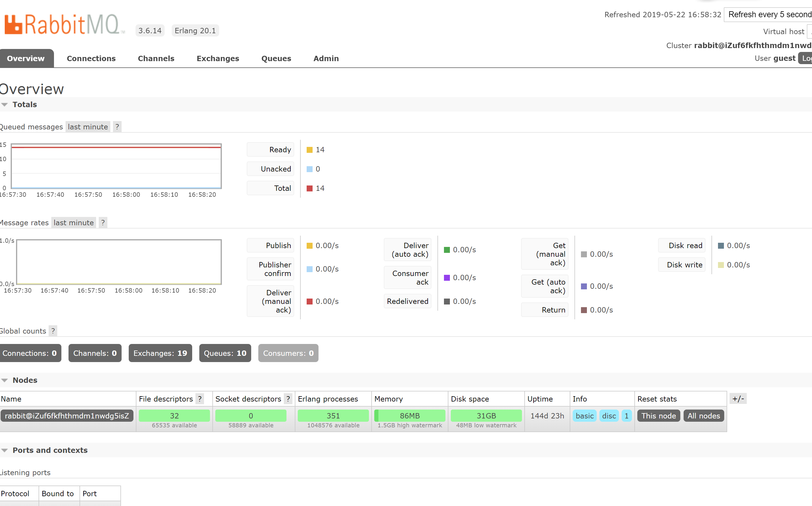Click the help icon beside Message rates
The width and height of the screenshot is (812, 506).
pos(103,223)
